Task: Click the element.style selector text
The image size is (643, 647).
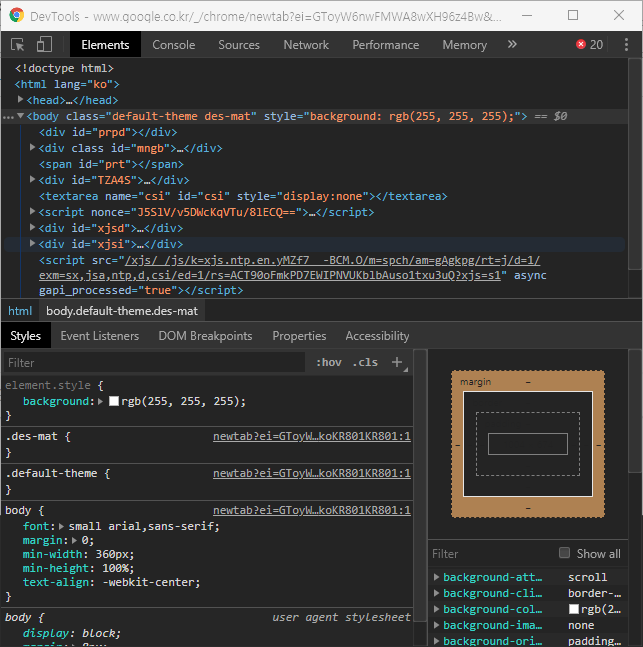Action: 47,385
